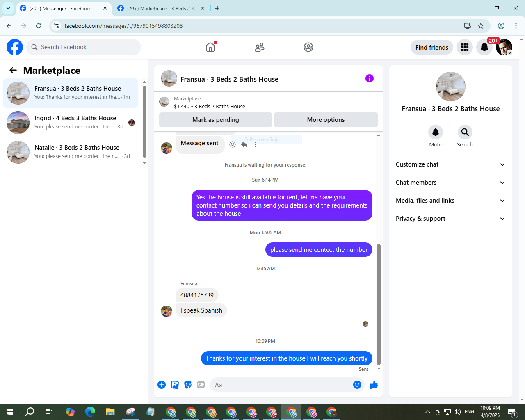Click Find friends button
Viewport: 525px width, 420px height.
(432, 47)
